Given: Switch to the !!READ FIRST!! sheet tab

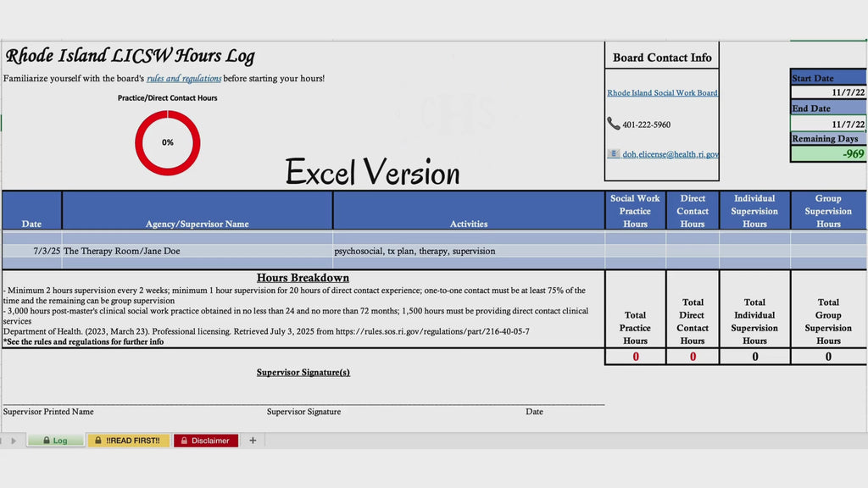Looking at the screenshot, I should (x=129, y=441).
